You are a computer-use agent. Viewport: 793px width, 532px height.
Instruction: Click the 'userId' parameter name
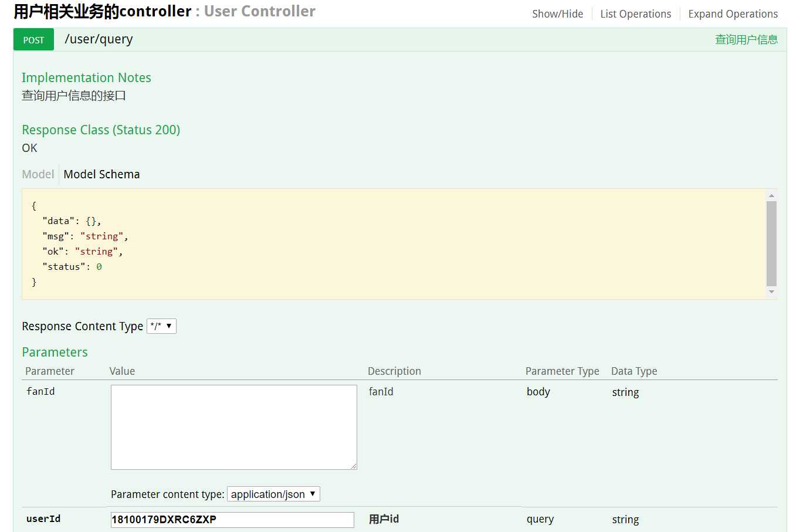pyautogui.click(x=43, y=519)
